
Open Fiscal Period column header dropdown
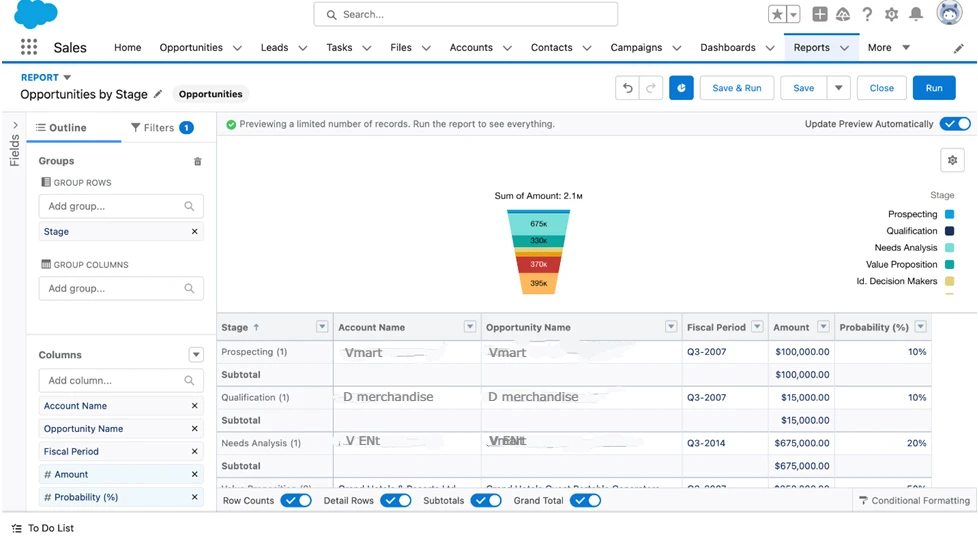[x=757, y=327]
